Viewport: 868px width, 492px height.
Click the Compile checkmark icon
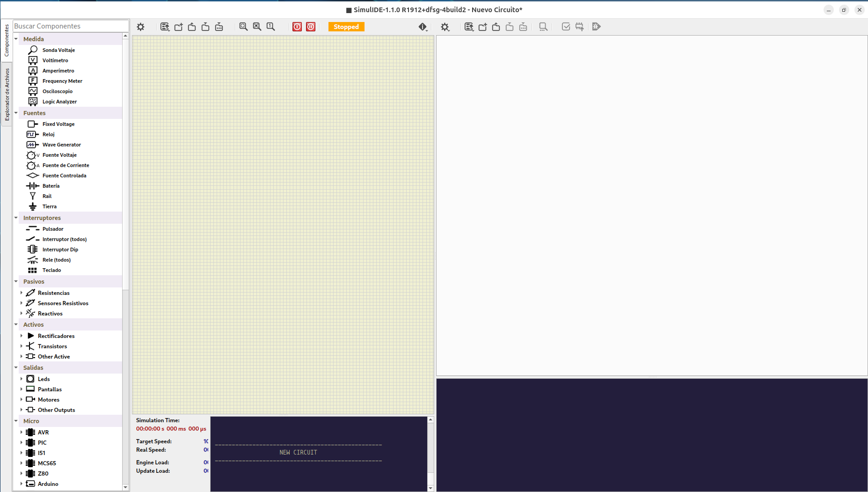566,27
